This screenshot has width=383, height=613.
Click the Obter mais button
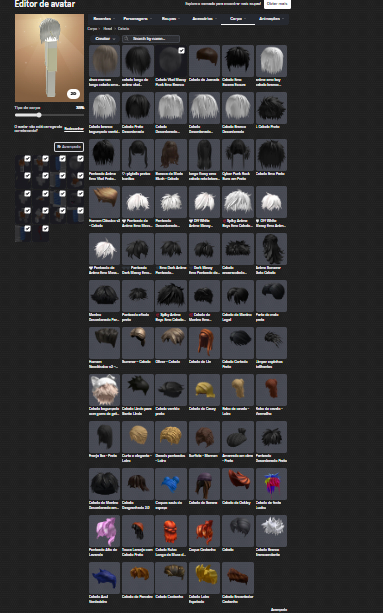click(x=277, y=4)
